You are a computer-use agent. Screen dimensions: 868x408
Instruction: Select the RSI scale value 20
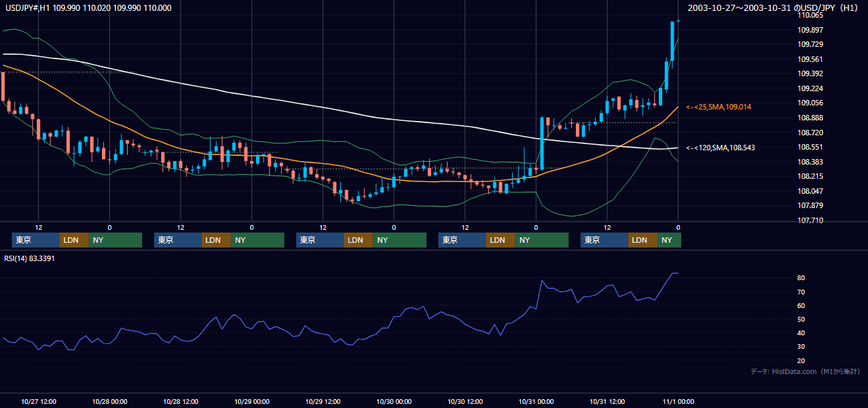(x=801, y=360)
